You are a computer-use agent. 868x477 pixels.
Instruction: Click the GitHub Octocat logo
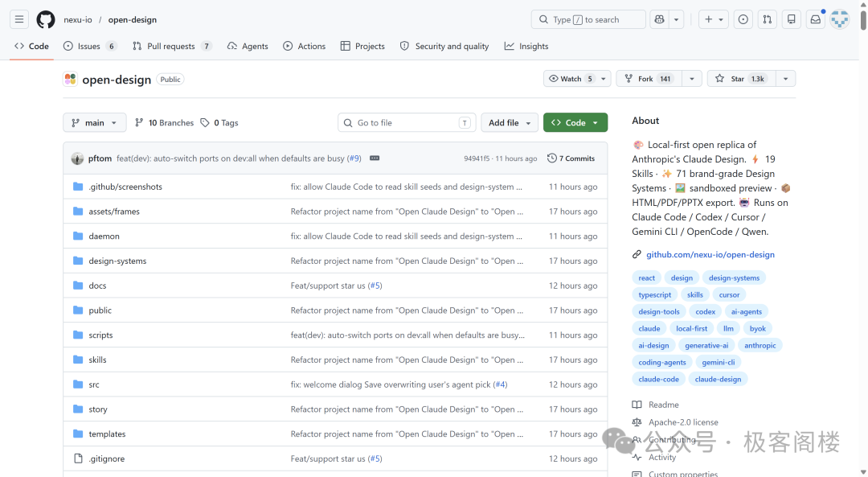pos(45,19)
